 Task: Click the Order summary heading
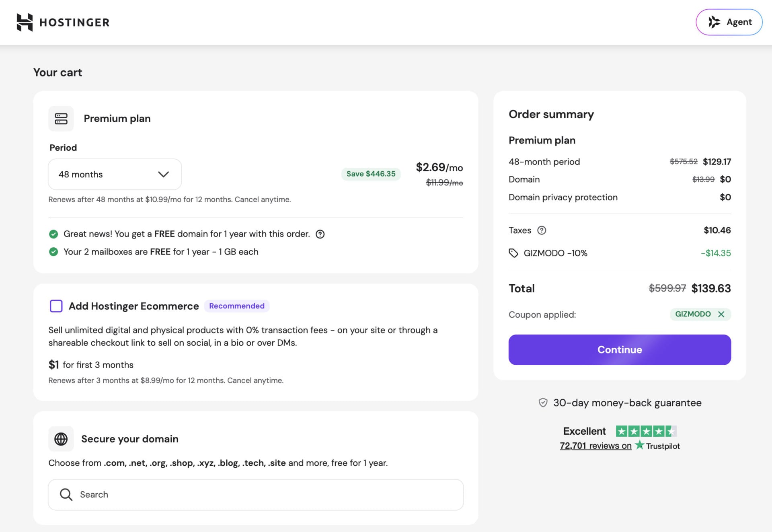(x=551, y=114)
